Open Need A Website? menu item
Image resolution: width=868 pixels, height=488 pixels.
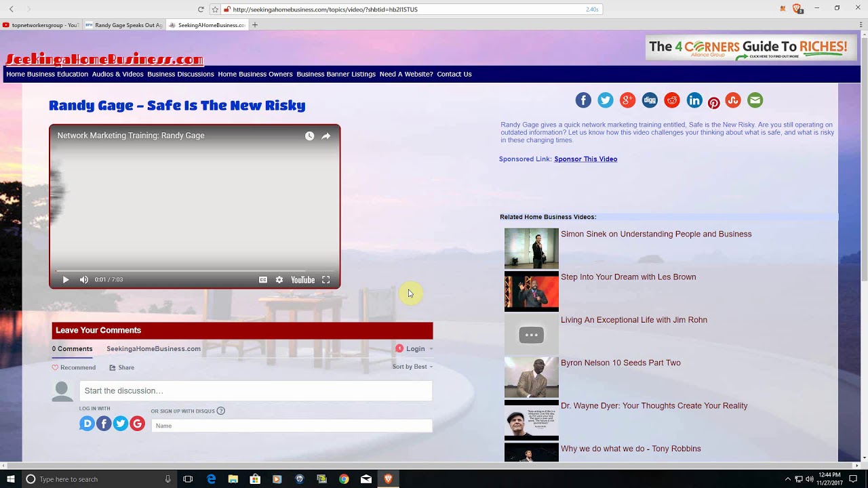406,74
